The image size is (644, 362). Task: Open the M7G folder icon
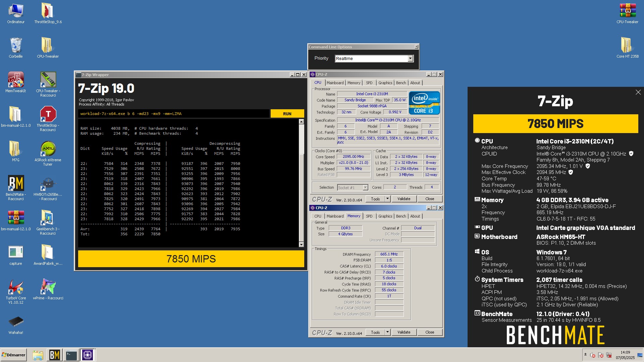tap(16, 152)
